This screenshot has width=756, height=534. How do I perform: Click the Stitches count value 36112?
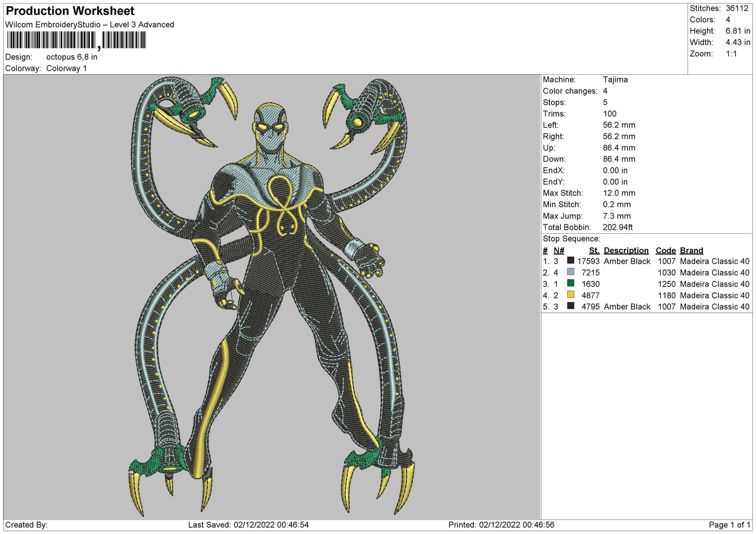pyautogui.click(x=737, y=8)
